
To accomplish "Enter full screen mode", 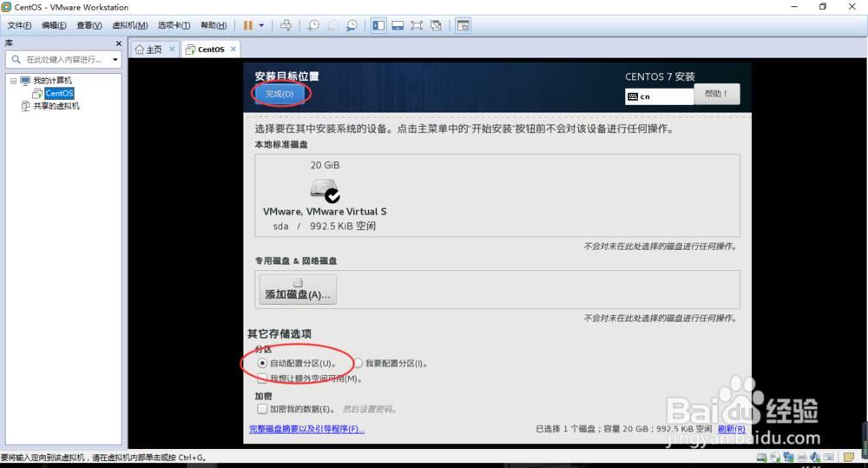I will point(417,25).
